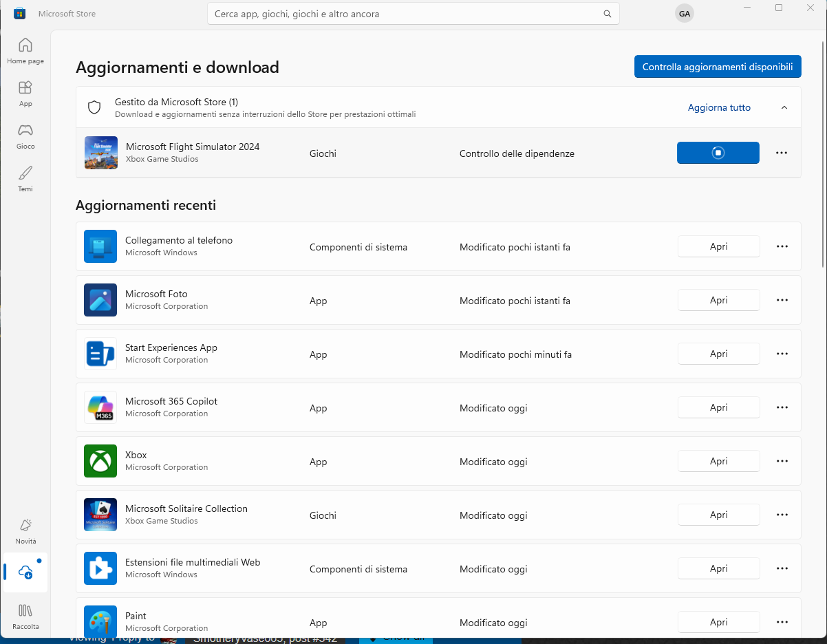Open the GA user account avatar
The width and height of the screenshot is (827, 644).
tap(684, 14)
